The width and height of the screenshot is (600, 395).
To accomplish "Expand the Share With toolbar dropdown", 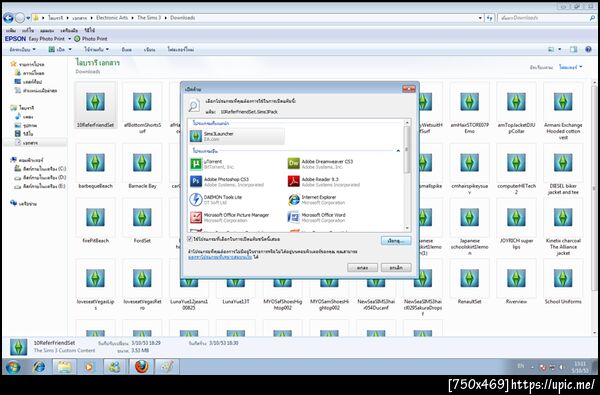I will click(x=96, y=49).
